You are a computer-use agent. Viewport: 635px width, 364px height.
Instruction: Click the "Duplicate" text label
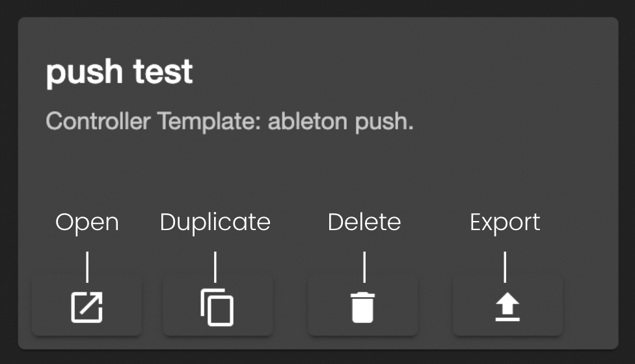[x=215, y=222]
